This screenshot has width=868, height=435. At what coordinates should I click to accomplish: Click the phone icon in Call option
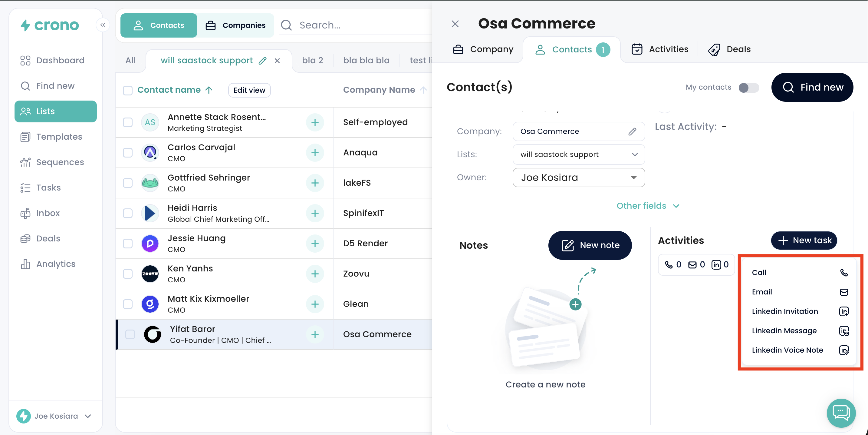tap(843, 272)
